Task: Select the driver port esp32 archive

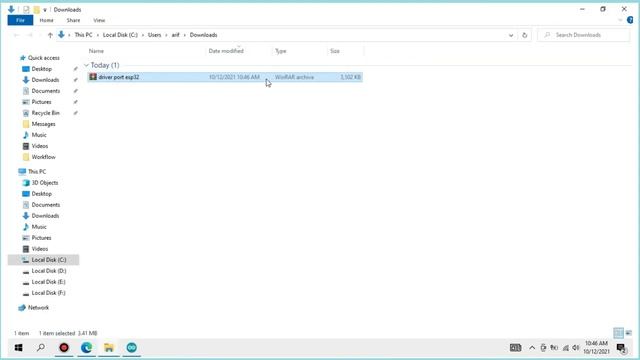Action: tap(225, 77)
